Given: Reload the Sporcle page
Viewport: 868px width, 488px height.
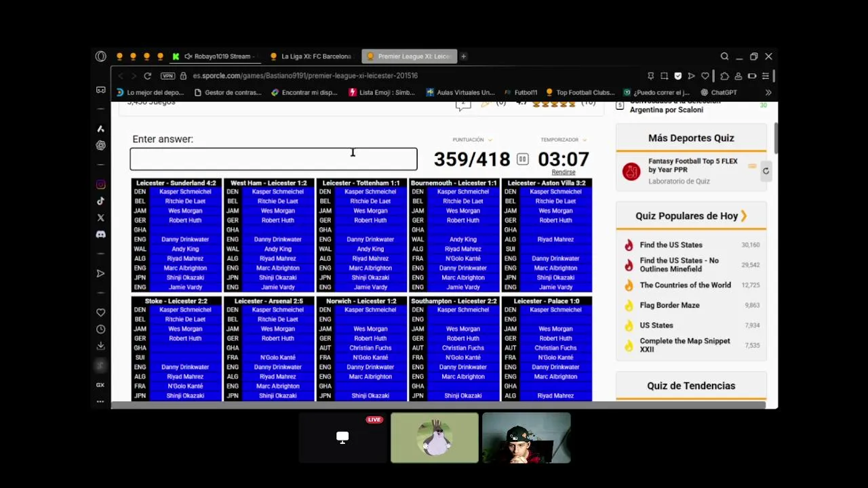Looking at the screenshot, I should coord(147,76).
